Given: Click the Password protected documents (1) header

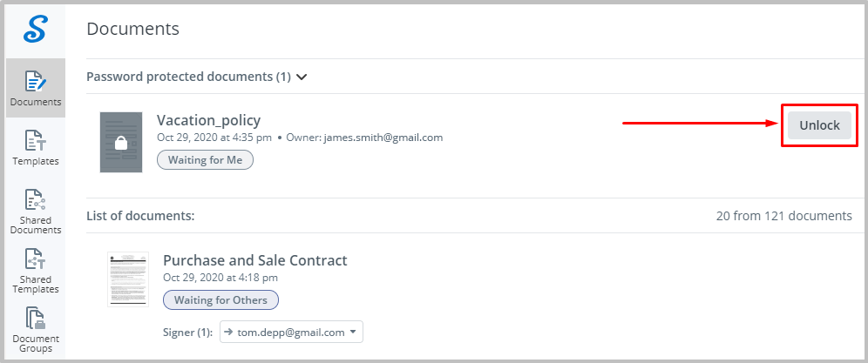Looking at the screenshot, I should [x=189, y=77].
